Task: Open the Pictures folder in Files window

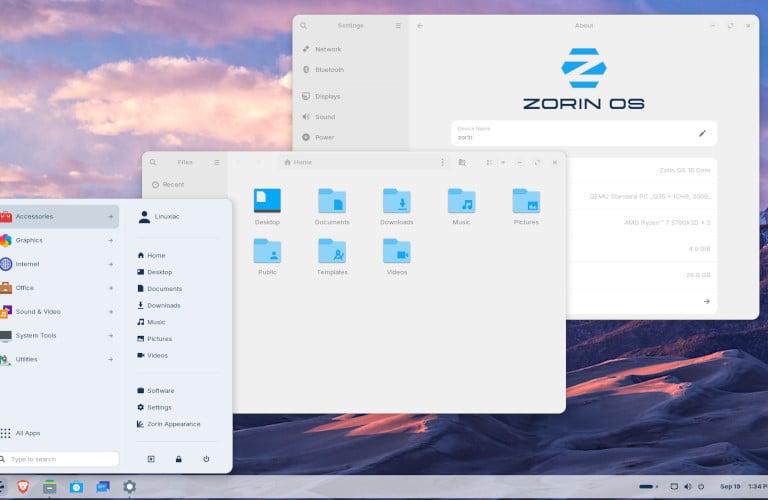Action: [526, 206]
